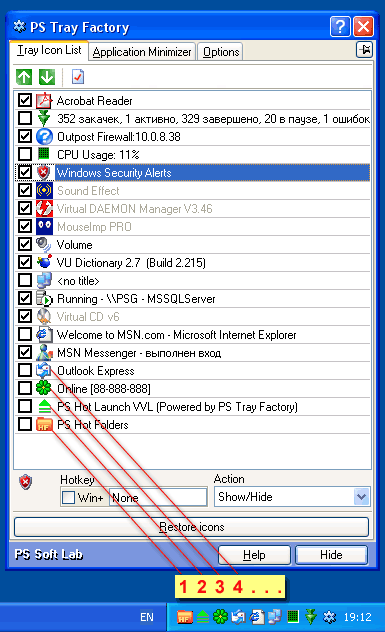Image resolution: width=385 pixels, height=632 pixels.
Task: Click the Hide button
Action: coord(331,555)
